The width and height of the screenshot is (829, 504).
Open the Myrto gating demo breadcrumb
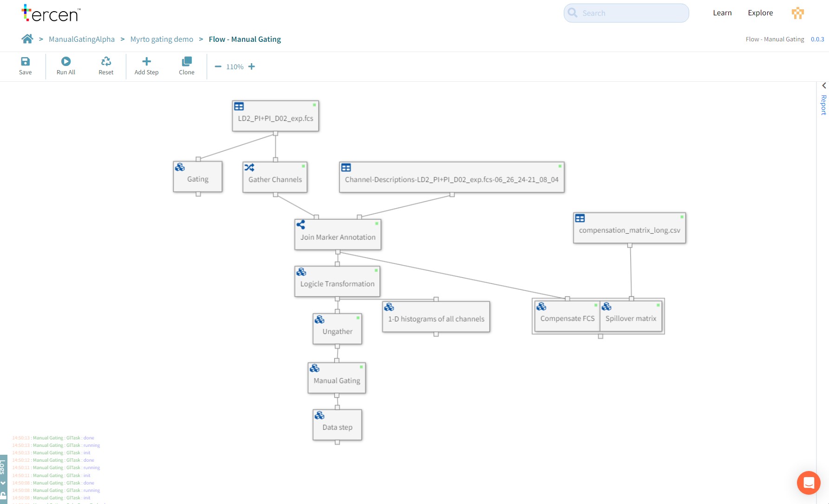click(162, 39)
